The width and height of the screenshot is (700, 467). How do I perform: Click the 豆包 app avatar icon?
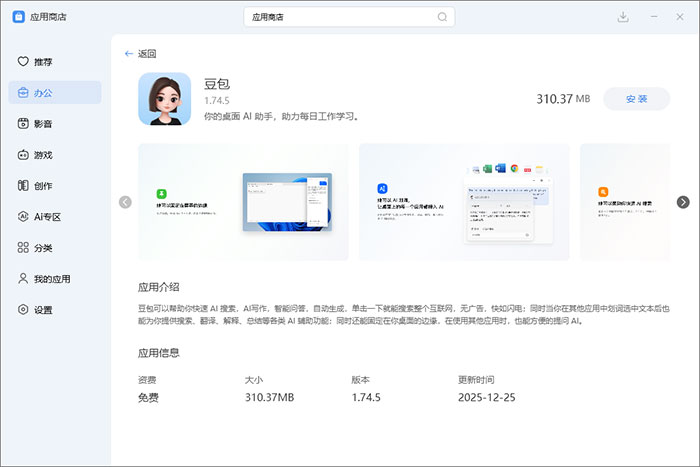tap(165, 99)
